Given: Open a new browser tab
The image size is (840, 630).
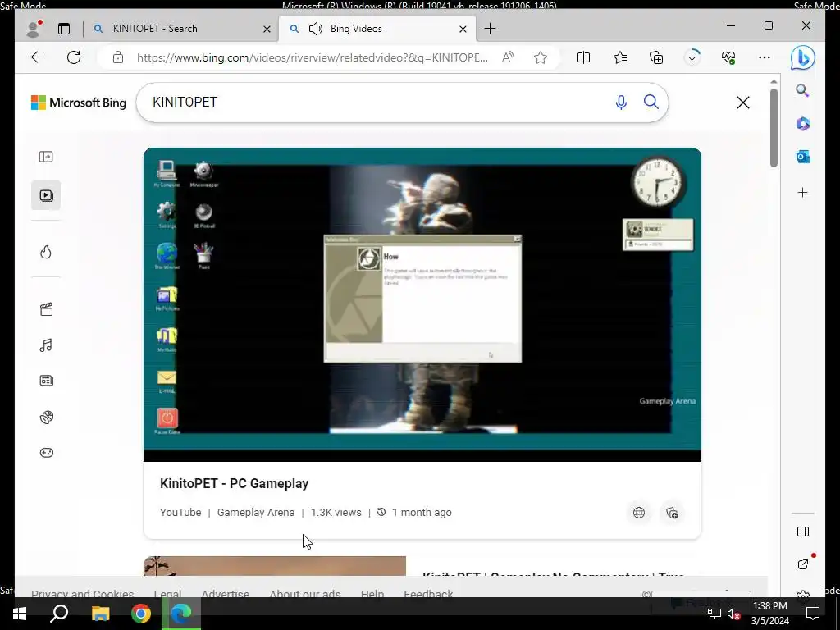Looking at the screenshot, I should (x=490, y=29).
